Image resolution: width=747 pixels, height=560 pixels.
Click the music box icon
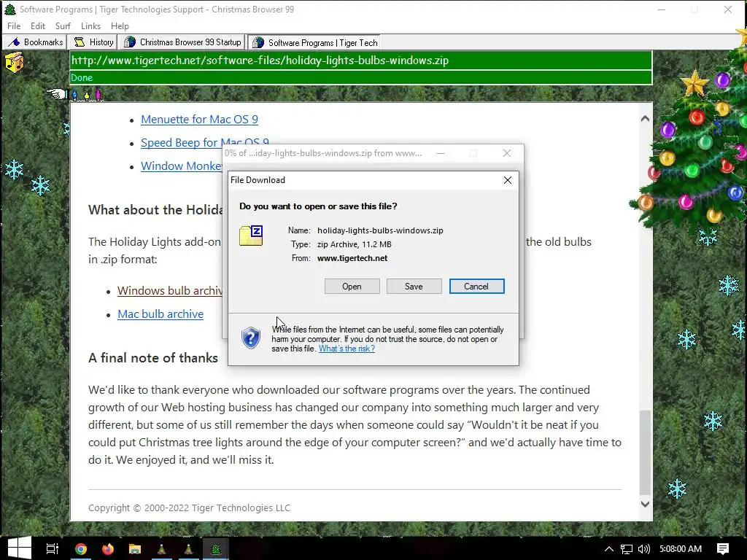click(14, 63)
